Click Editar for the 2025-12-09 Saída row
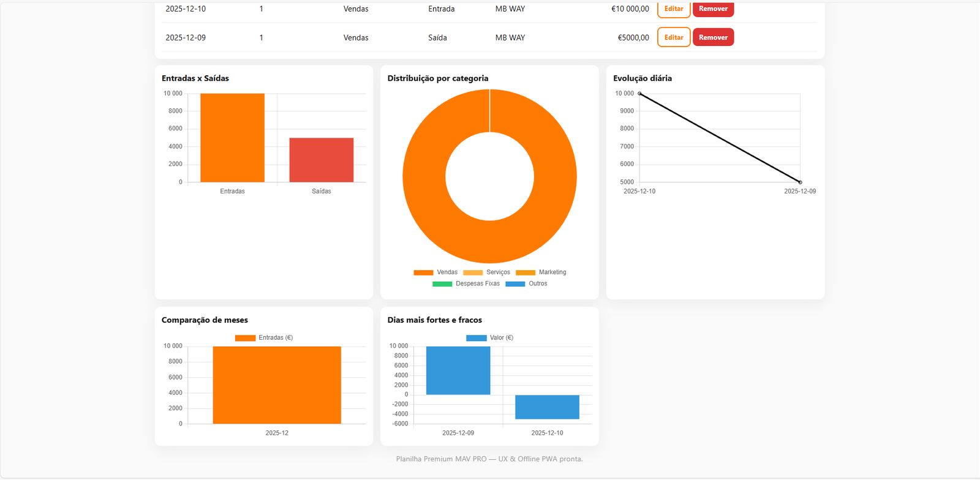This screenshot has height=480, width=980. tap(673, 37)
